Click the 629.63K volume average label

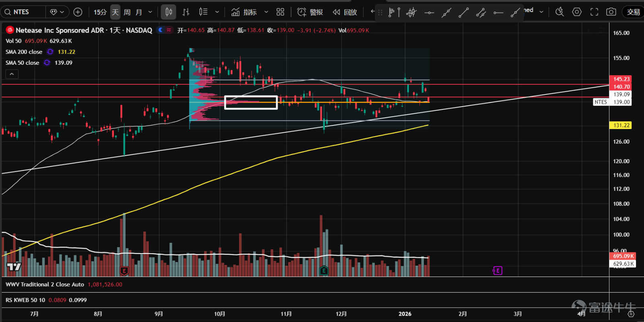(x=623, y=264)
